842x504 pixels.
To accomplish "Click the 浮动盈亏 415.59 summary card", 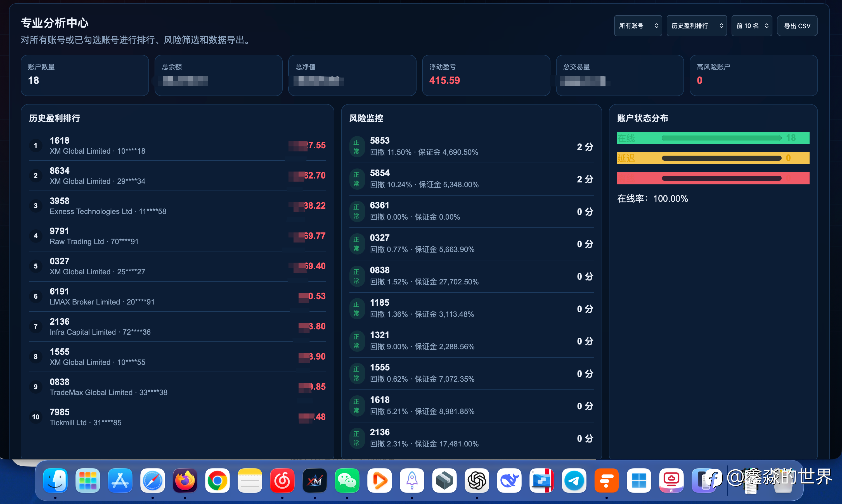I will point(486,75).
